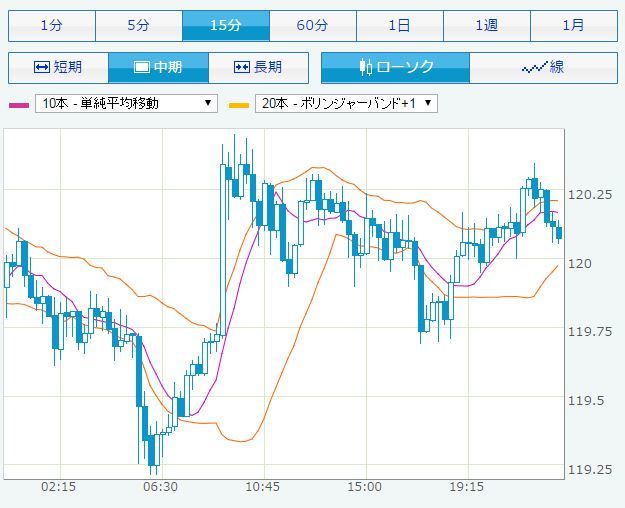Click the 19:15 time axis label
This screenshot has width=625, height=508.
(x=467, y=487)
